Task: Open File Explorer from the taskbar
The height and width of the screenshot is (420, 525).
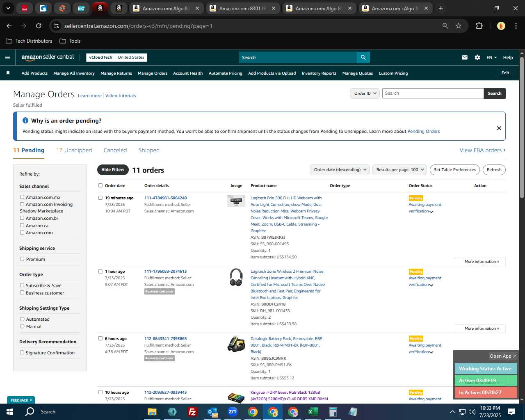Action: coord(152,412)
